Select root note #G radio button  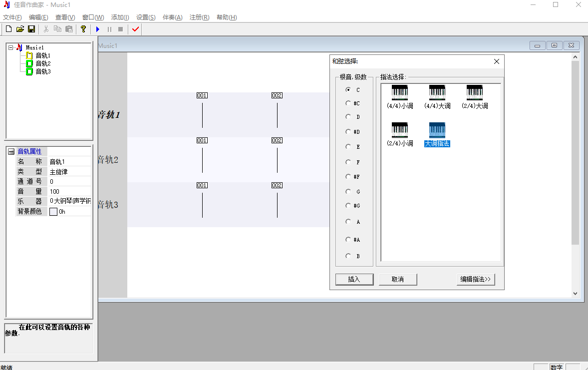pos(348,206)
